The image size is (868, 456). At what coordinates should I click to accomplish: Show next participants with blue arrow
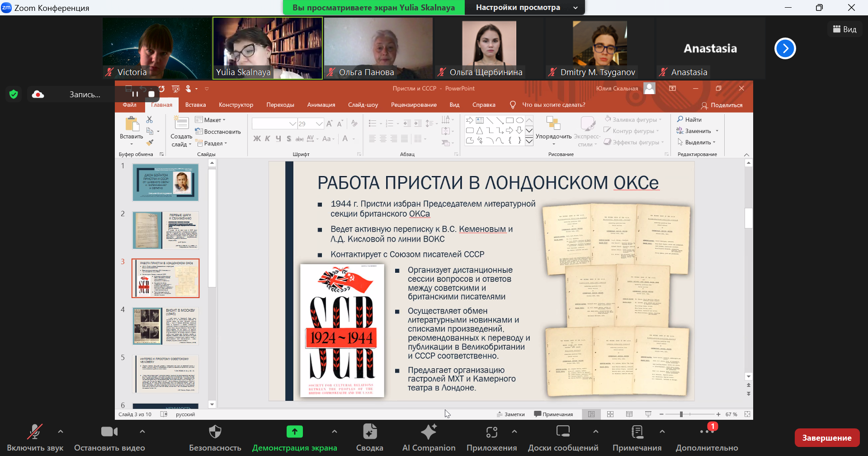pyautogui.click(x=785, y=48)
